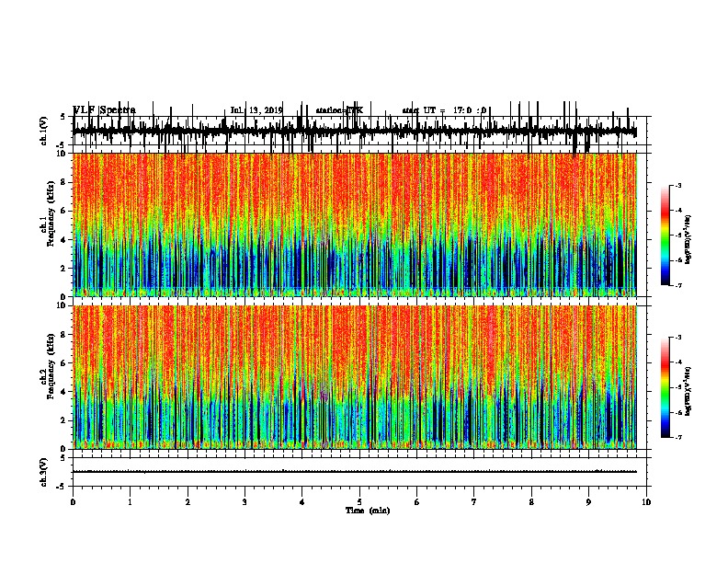The height and width of the screenshot is (563, 728).
Task: Click the "8" frequency tick of ch.2 spectrogram
Action: coord(63,335)
